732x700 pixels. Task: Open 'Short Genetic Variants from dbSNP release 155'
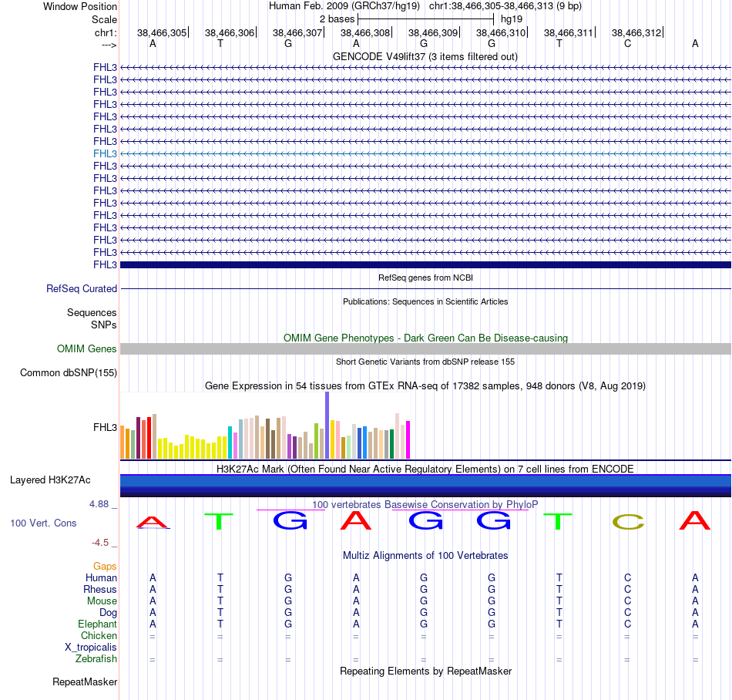coord(425,362)
